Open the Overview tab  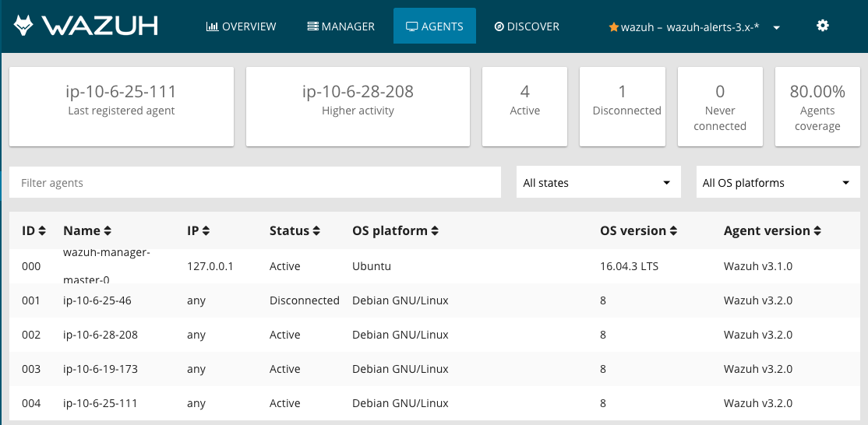241,26
